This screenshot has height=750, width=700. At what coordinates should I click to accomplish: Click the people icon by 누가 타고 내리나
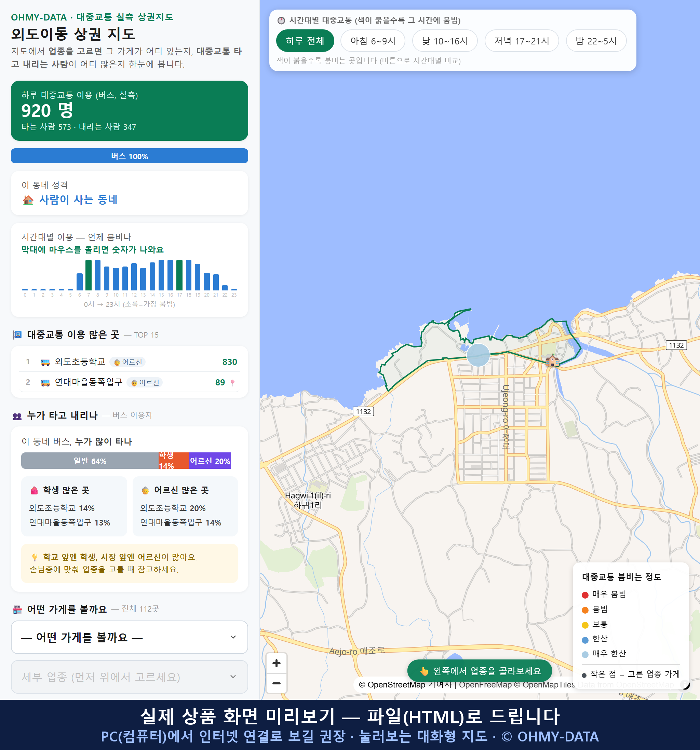tap(17, 416)
